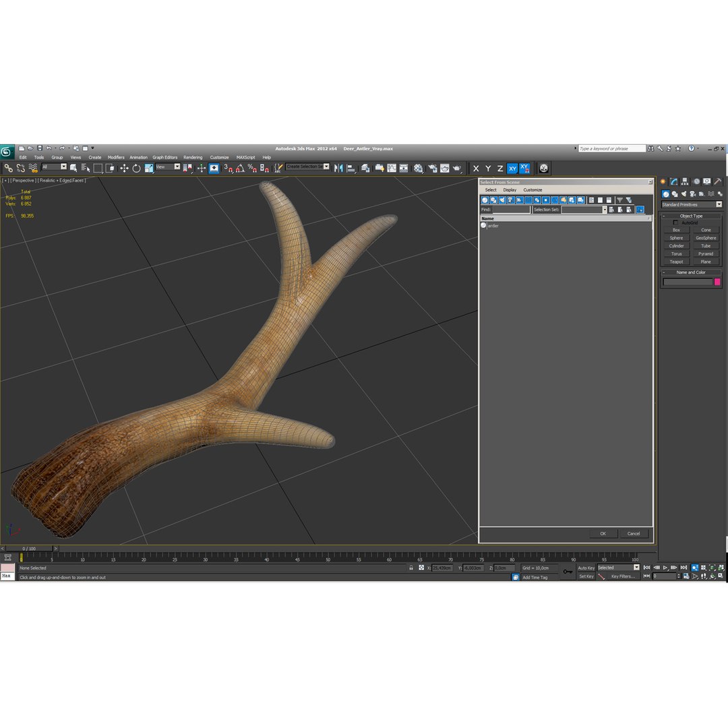
Task: Click the time slider 0/100 handle
Action: tap(29, 548)
